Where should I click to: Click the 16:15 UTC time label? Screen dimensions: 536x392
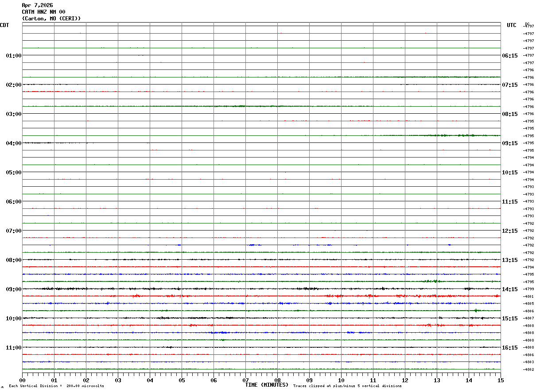click(x=510, y=348)
